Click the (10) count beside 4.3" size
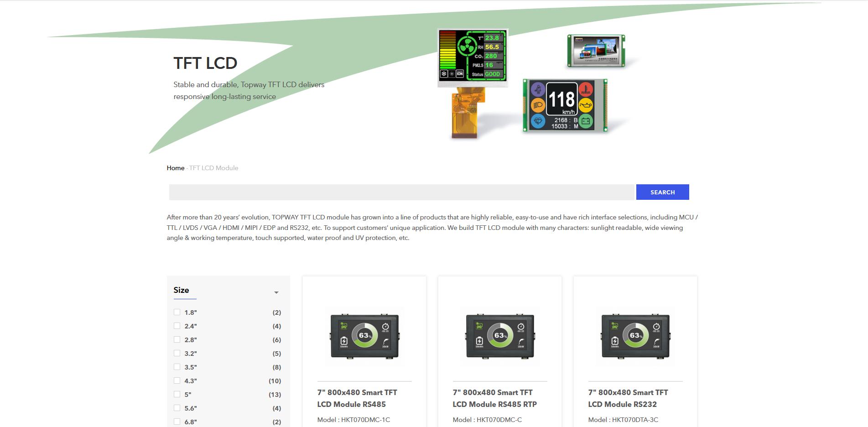Image resolution: width=868 pixels, height=427 pixels. point(275,381)
